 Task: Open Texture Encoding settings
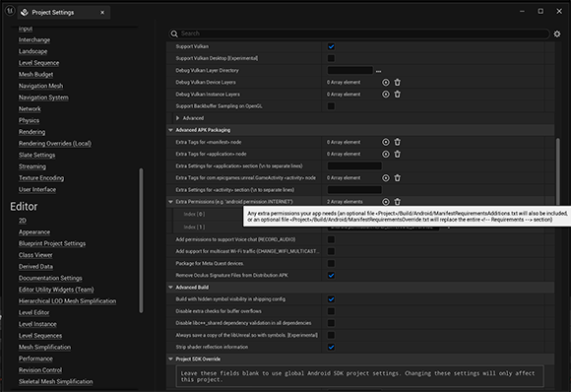[41, 178]
